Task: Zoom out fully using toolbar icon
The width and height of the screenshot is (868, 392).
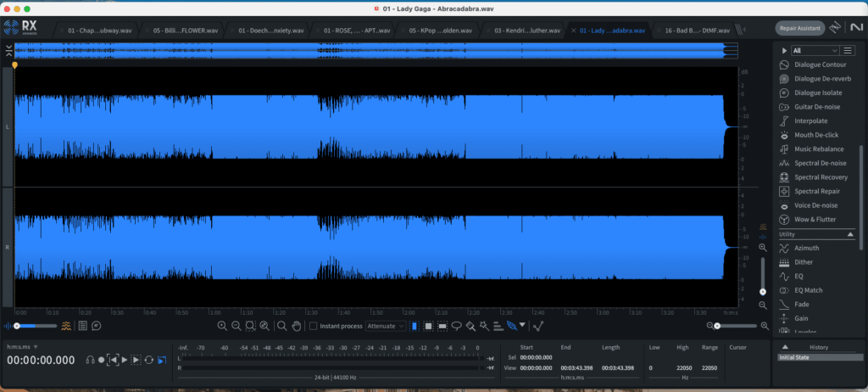Action: click(x=264, y=326)
